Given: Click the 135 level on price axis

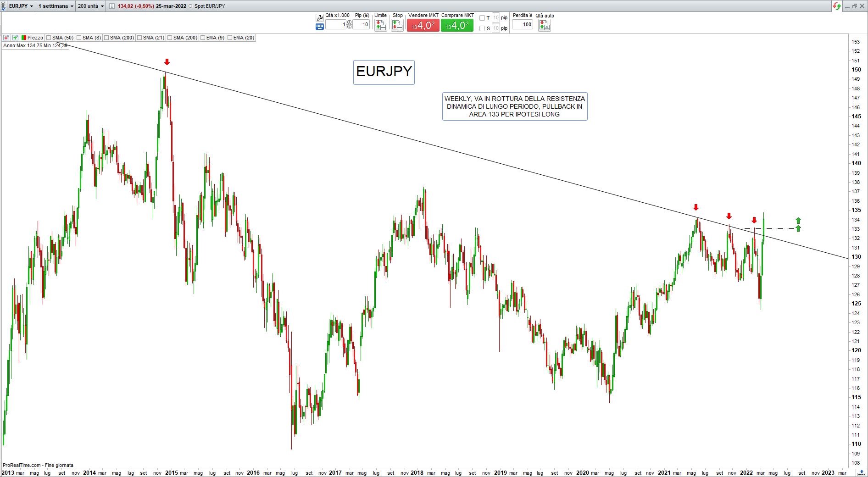Looking at the screenshot, I should [x=856, y=210].
